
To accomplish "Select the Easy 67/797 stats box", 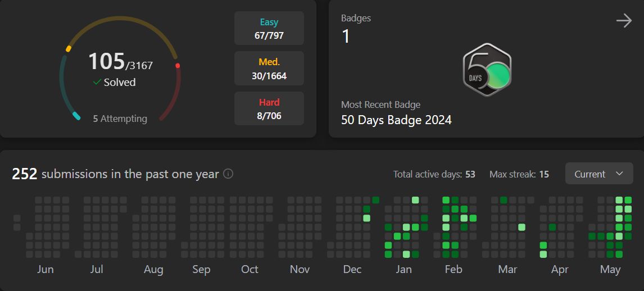I will [x=269, y=28].
